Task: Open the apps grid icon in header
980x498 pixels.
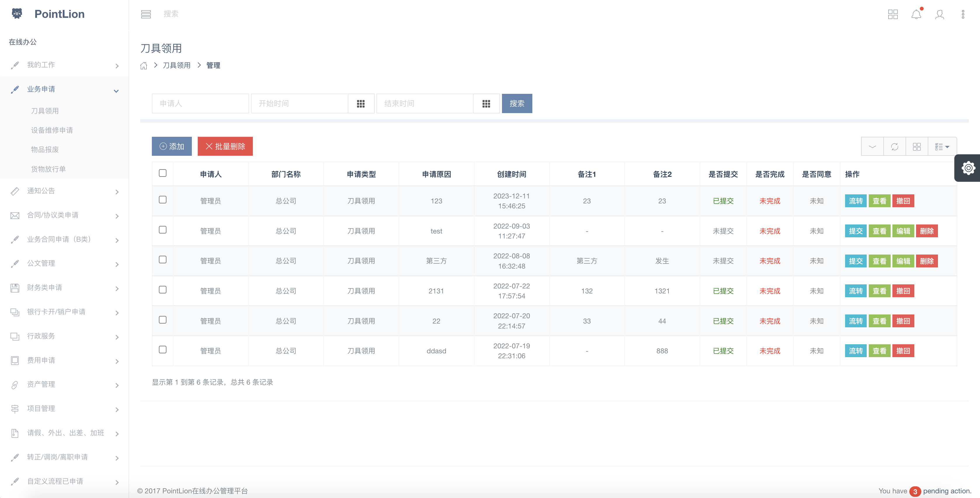Action: coord(892,14)
